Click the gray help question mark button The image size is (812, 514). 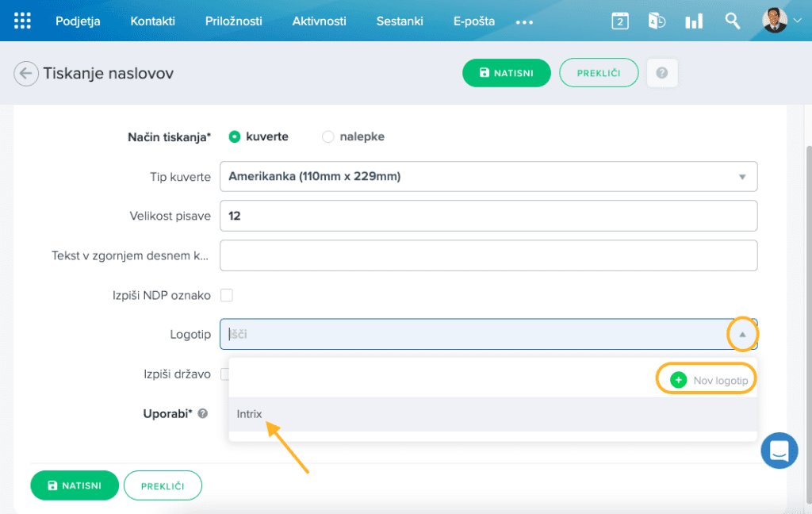tap(661, 73)
